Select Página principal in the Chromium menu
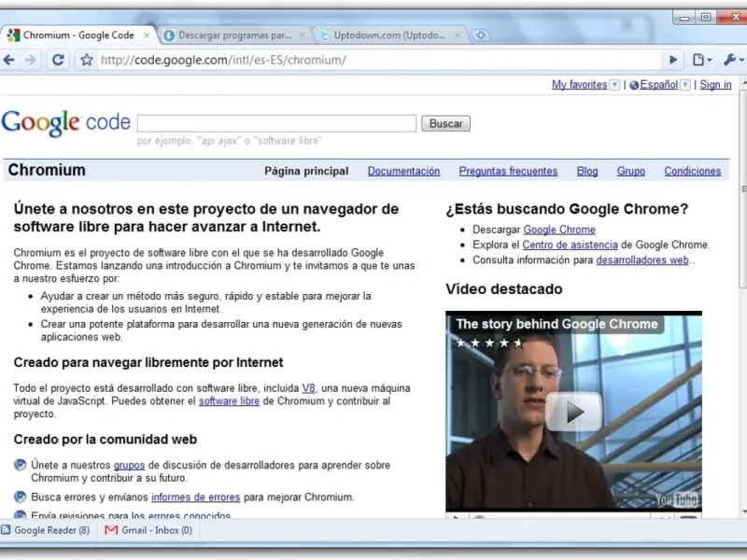Image resolution: width=747 pixels, height=560 pixels. pos(306,172)
